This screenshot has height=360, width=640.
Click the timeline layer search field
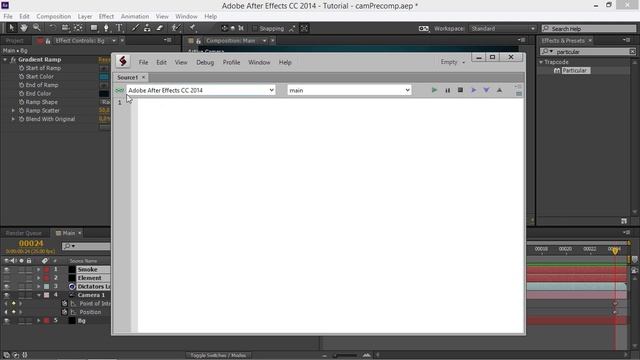pos(86,246)
